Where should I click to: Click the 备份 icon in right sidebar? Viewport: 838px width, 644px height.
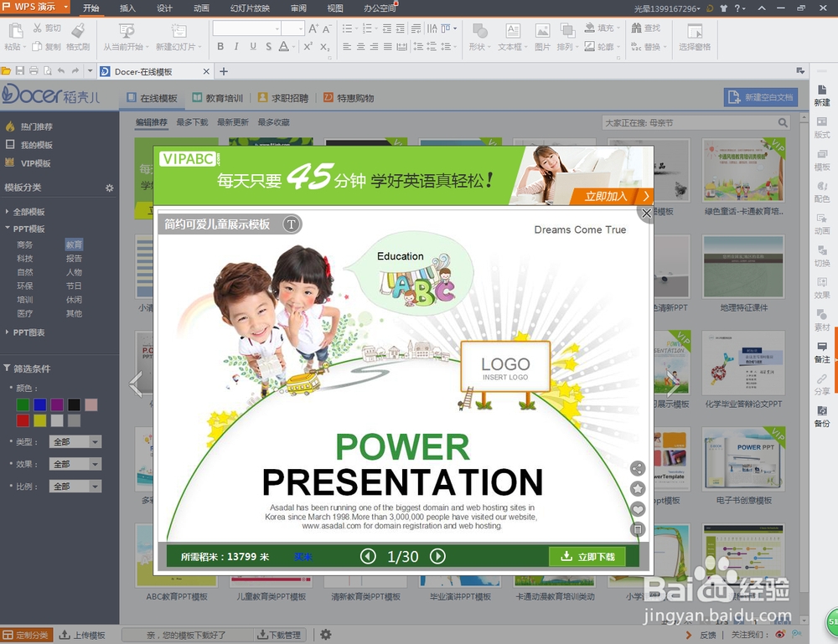point(822,410)
